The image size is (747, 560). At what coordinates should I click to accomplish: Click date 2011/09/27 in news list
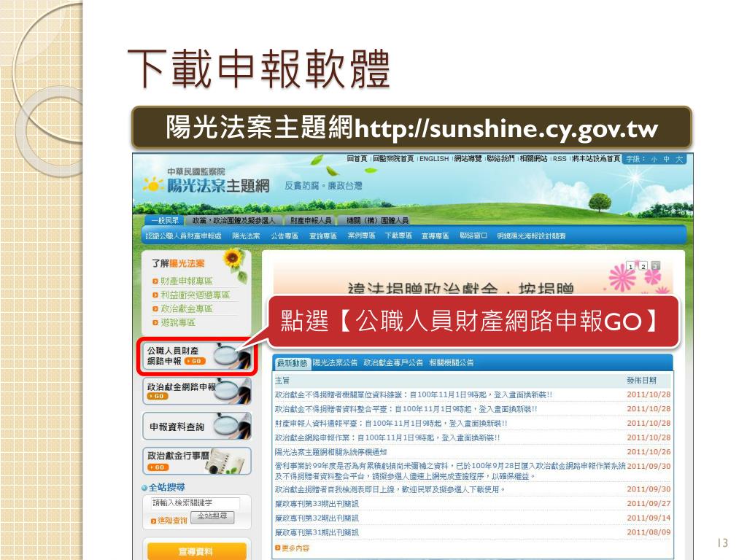pos(649,504)
